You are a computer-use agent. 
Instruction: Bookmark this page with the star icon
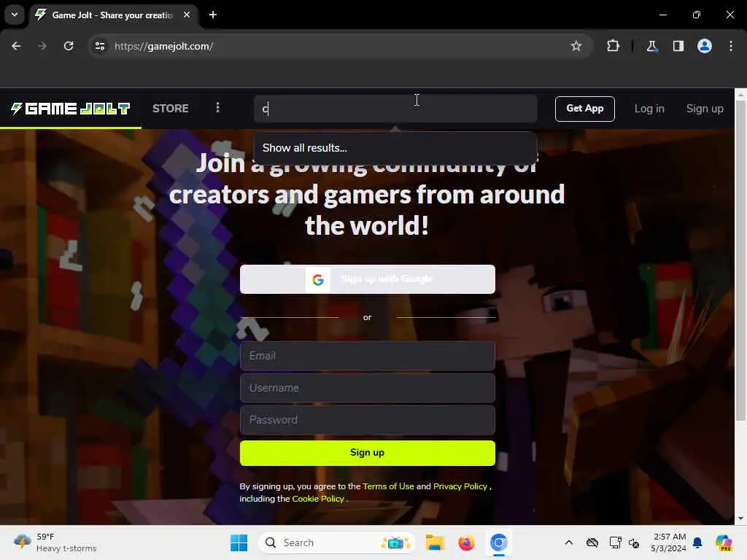click(576, 46)
